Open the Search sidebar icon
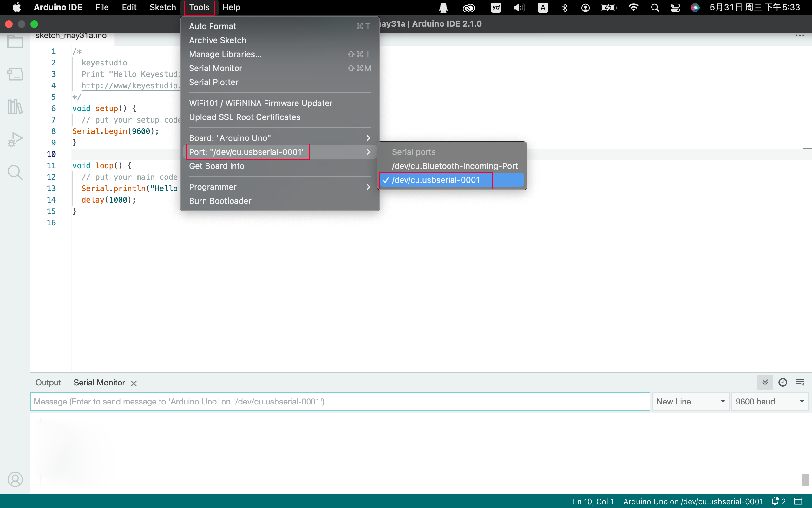812x508 pixels. point(15,172)
